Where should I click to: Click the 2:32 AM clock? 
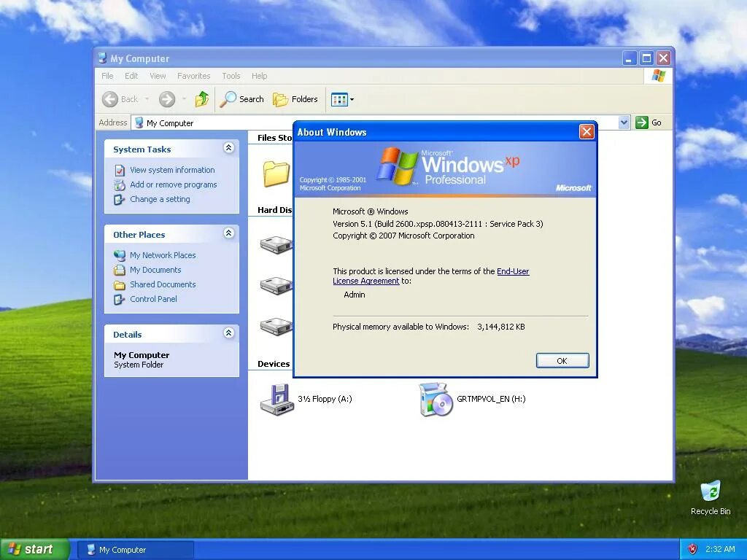[x=720, y=549]
